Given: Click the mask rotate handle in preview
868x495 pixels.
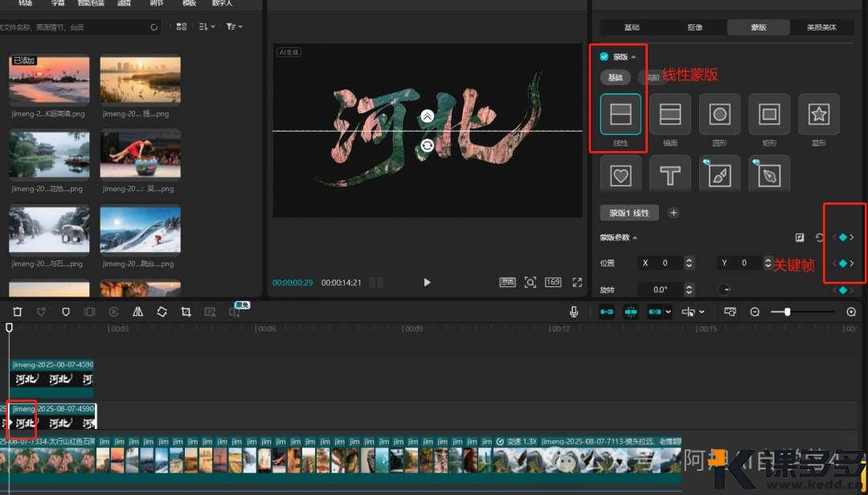Looking at the screenshot, I should coord(427,145).
